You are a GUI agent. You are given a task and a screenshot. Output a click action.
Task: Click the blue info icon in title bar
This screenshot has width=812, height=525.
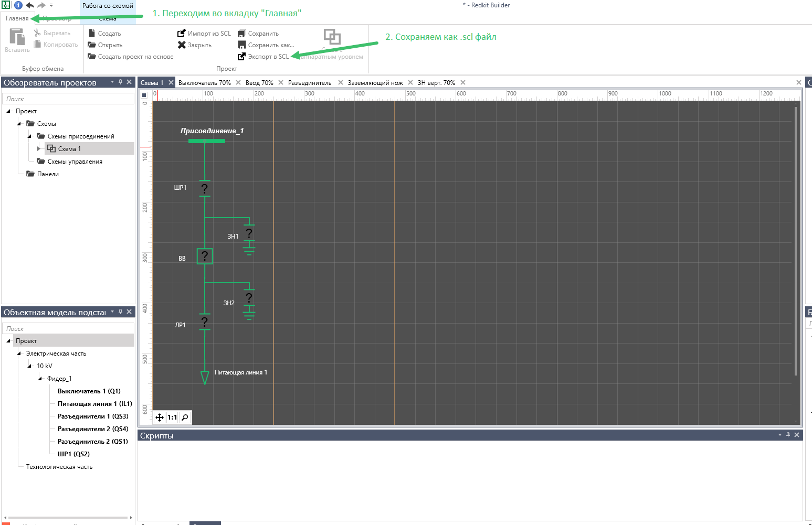pos(18,5)
